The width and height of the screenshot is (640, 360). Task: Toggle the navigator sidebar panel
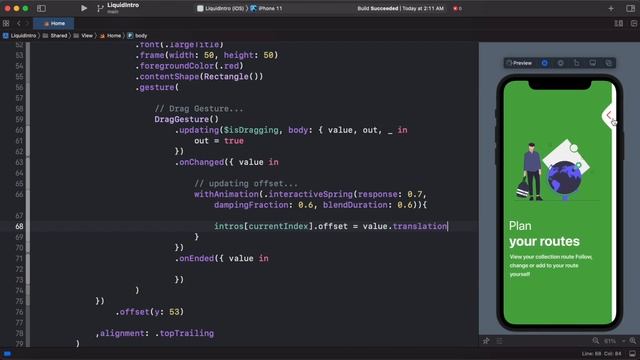coord(41,8)
